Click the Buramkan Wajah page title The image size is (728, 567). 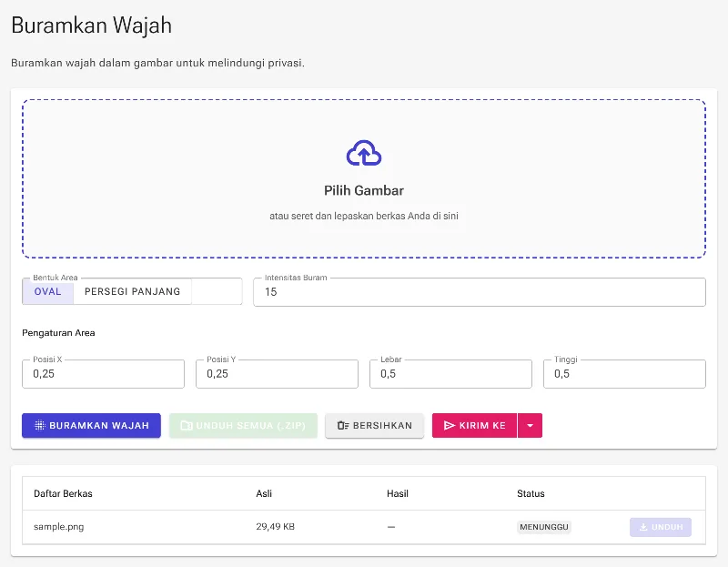pyautogui.click(x=92, y=25)
